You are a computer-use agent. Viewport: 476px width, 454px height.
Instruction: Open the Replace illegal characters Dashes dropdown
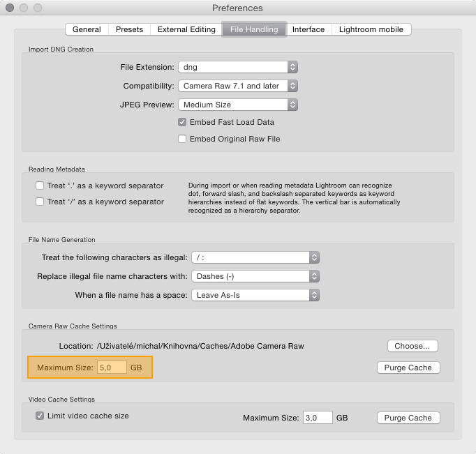255,276
